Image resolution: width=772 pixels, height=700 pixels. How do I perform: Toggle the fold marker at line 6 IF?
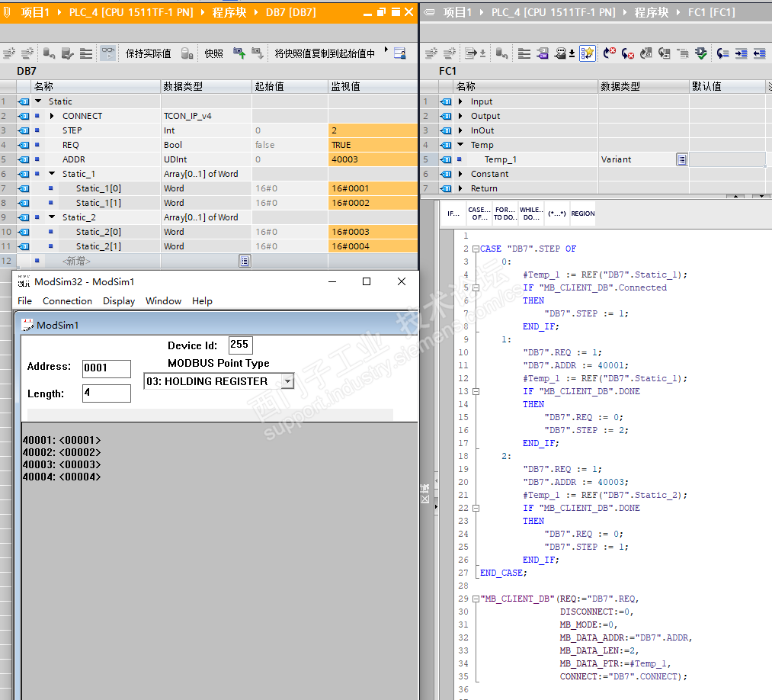(475, 287)
